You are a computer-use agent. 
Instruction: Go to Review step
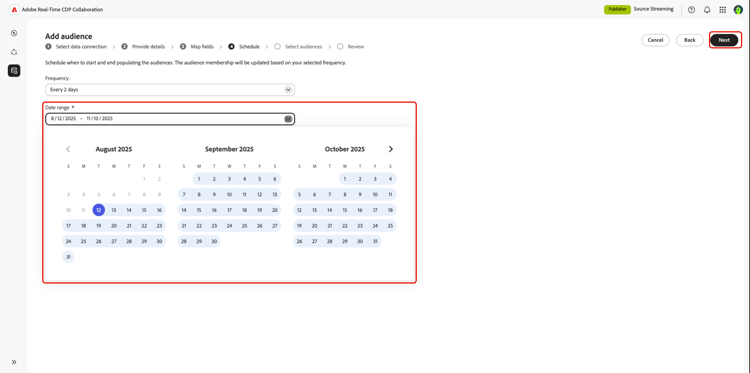tap(351, 47)
